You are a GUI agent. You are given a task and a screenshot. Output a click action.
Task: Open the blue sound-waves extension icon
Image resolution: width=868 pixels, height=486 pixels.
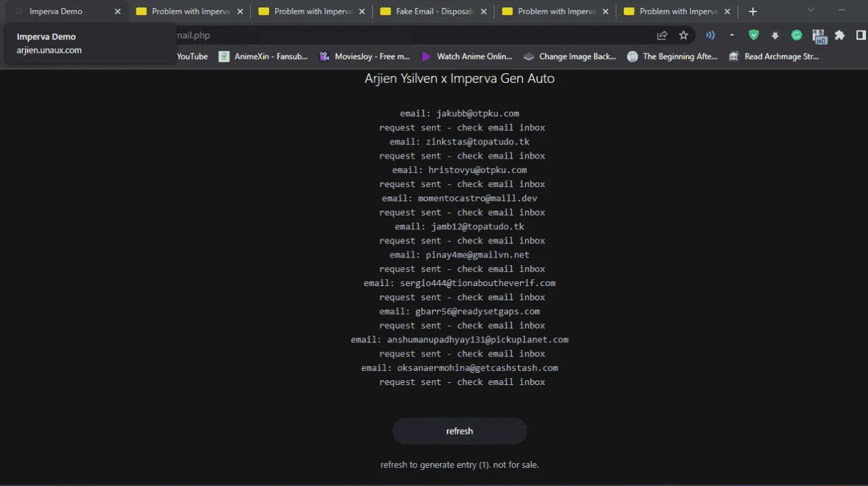(710, 35)
